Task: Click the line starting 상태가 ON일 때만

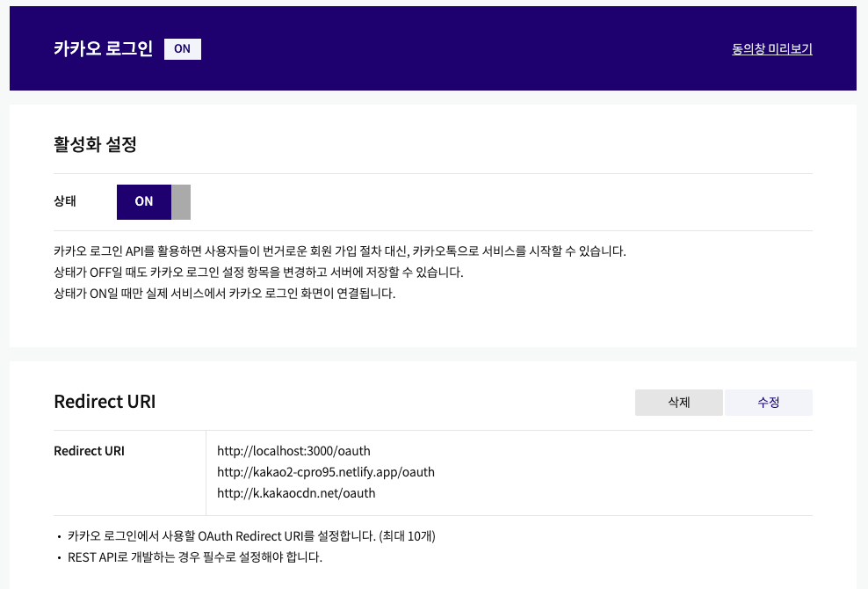Action: point(224,293)
